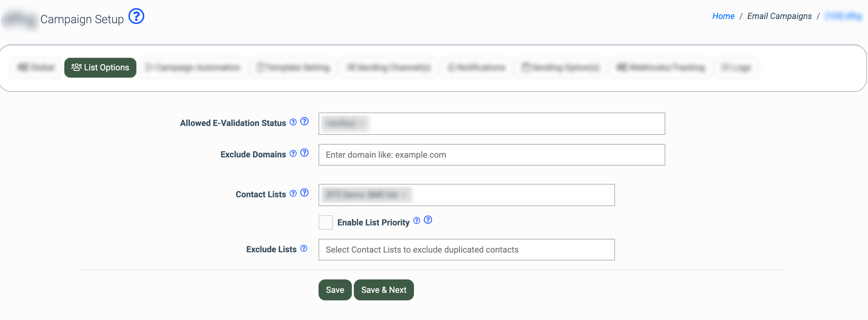The width and height of the screenshot is (868, 320).
Task: Select the List Options tab
Action: (x=100, y=67)
